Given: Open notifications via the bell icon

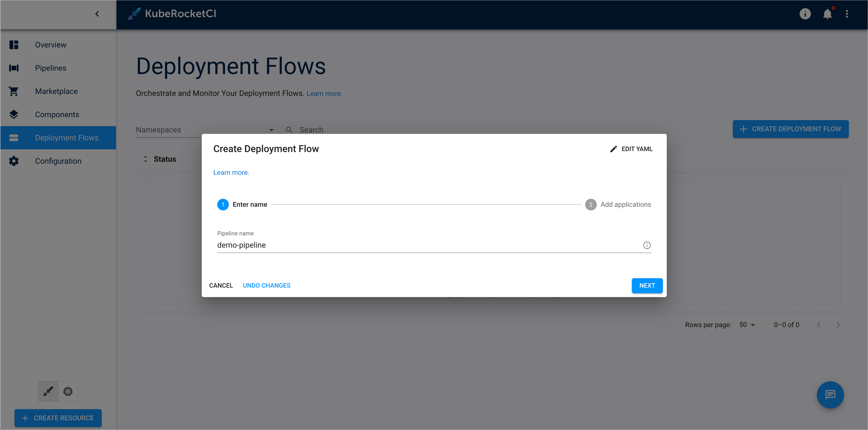Looking at the screenshot, I should coord(827,14).
